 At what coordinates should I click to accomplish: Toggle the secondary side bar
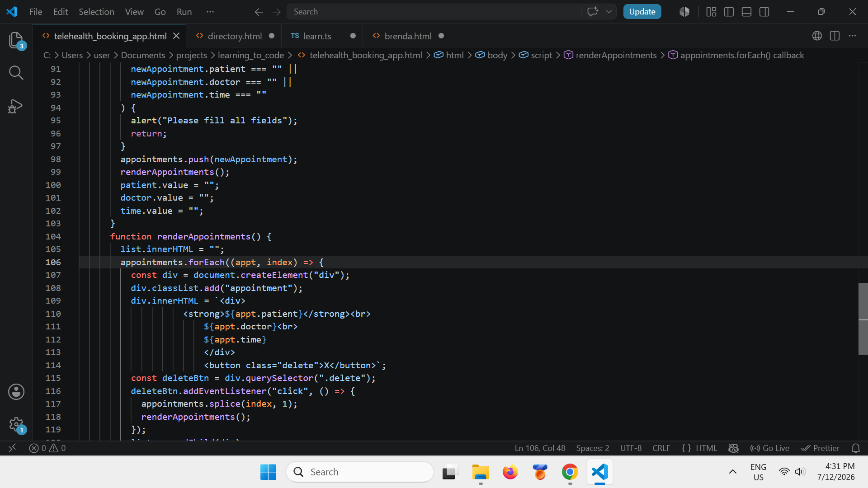[x=764, y=12]
